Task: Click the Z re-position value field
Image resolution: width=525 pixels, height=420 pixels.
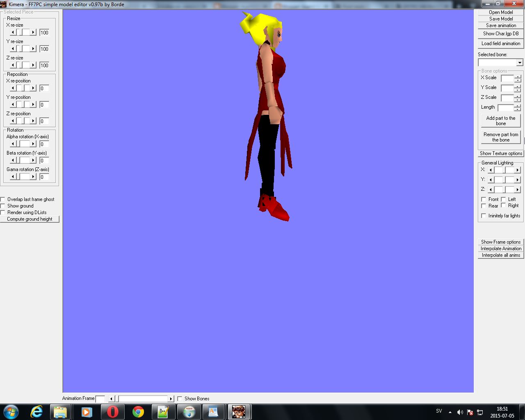Action: click(x=44, y=121)
